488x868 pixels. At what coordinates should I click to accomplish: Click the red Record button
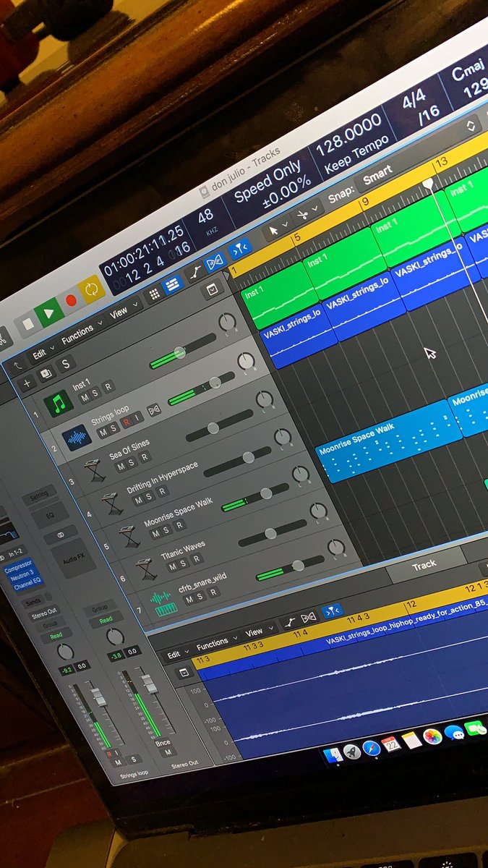click(x=70, y=300)
